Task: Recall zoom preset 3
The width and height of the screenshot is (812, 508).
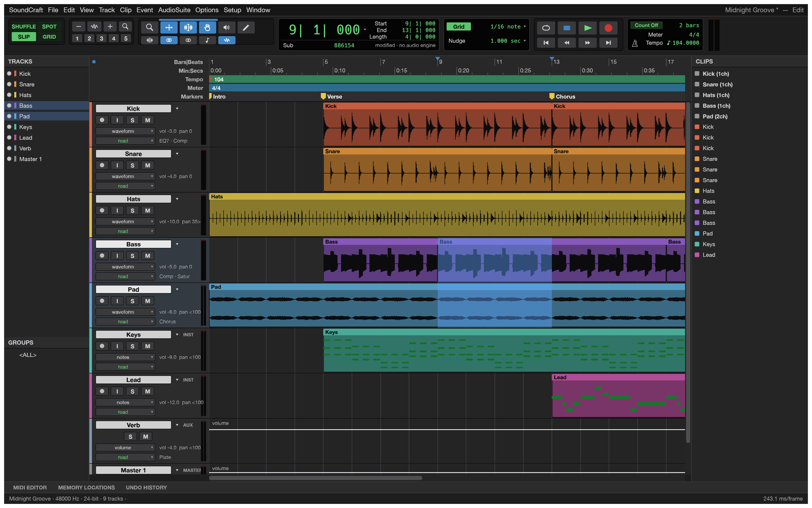Action: (x=101, y=38)
